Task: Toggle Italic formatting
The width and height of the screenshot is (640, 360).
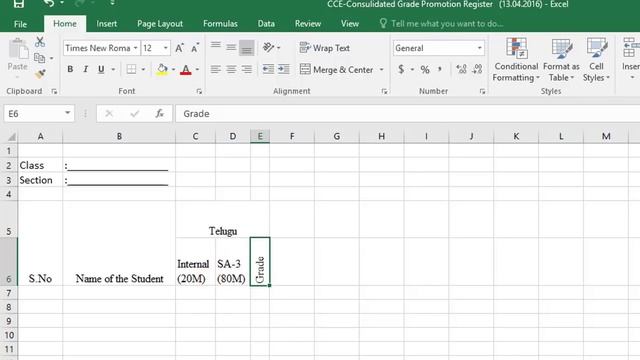Action: click(x=85, y=69)
